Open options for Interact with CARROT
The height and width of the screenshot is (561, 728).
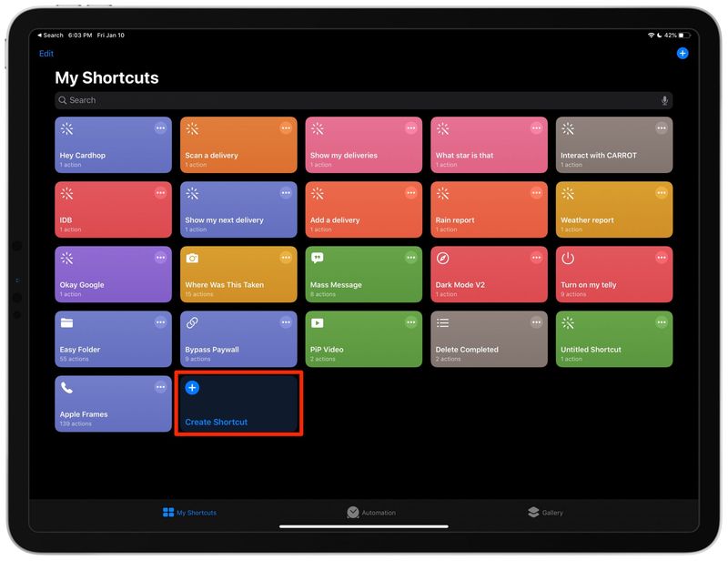[x=662, y=128]
